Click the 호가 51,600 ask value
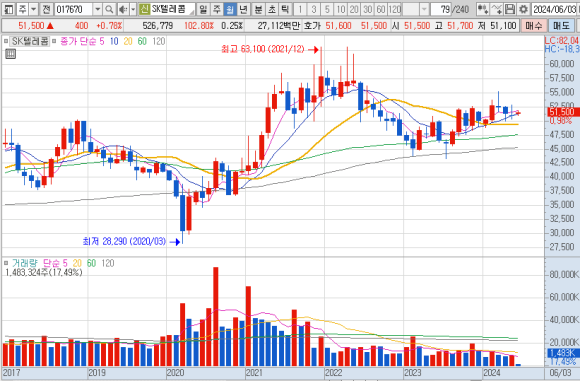This screenshot has height=381, width=580. click(x=338, y=26)
